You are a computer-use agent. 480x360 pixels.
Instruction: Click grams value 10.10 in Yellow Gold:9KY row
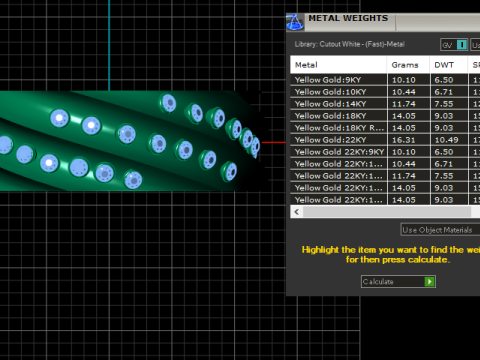[x=404, y=80]
